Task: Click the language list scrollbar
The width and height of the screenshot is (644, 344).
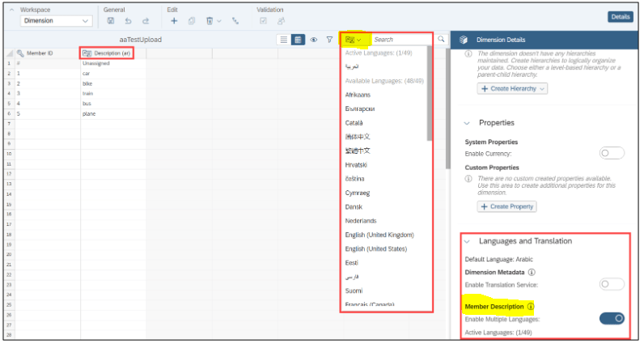Action: 430,97
